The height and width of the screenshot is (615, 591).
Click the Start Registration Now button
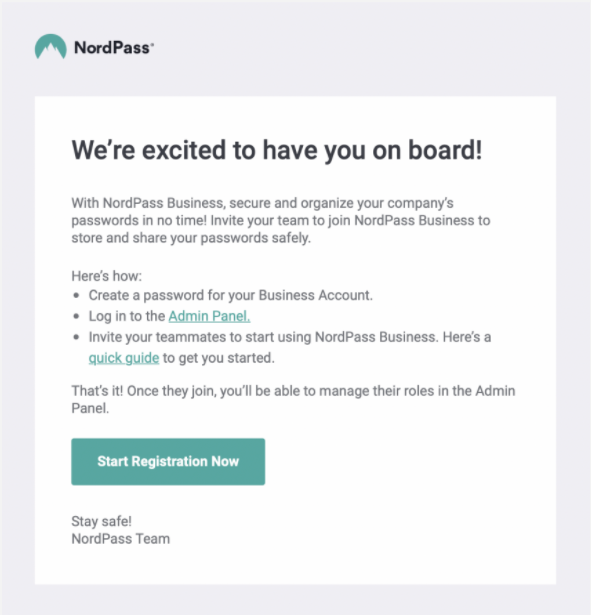(168, 462)
